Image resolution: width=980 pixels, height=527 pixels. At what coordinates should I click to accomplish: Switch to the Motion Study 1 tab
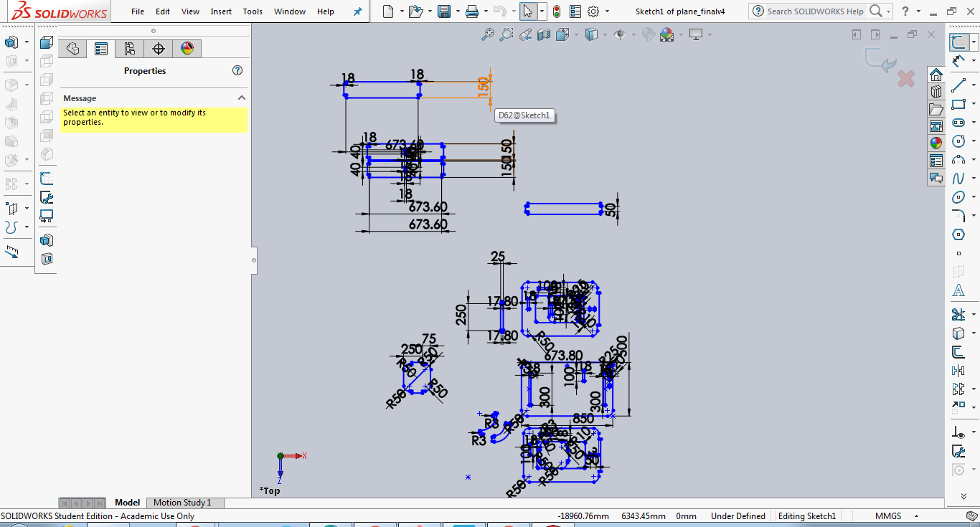coord(182,503)
